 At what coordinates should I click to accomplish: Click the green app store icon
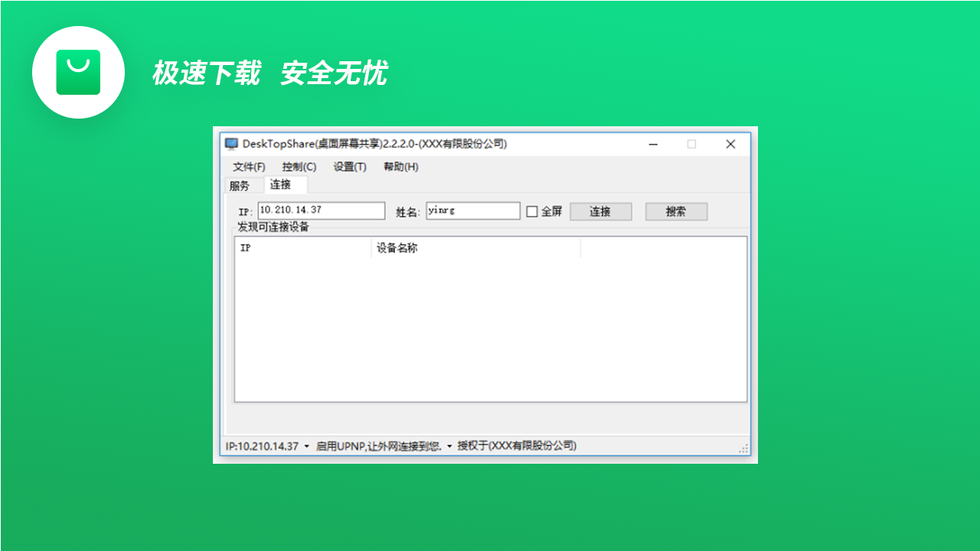click(x=77, y=72)
